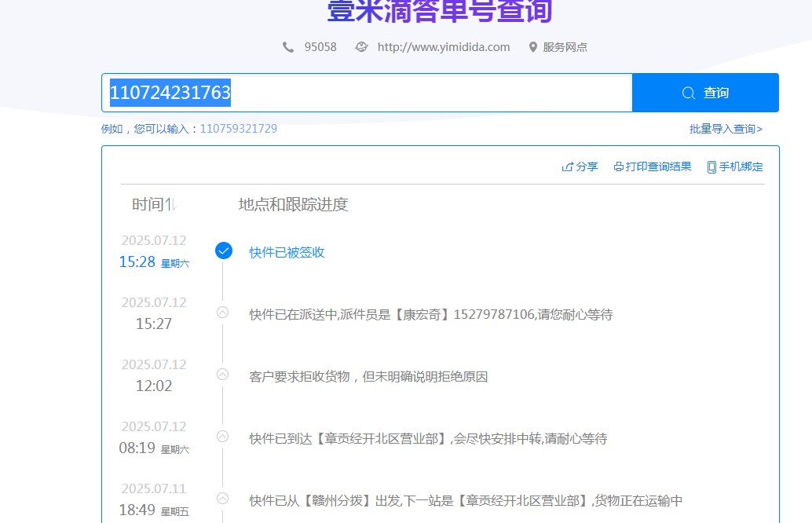
Task: Click the mobile phone icon for 手机绑定
Action: coord(712,166)
